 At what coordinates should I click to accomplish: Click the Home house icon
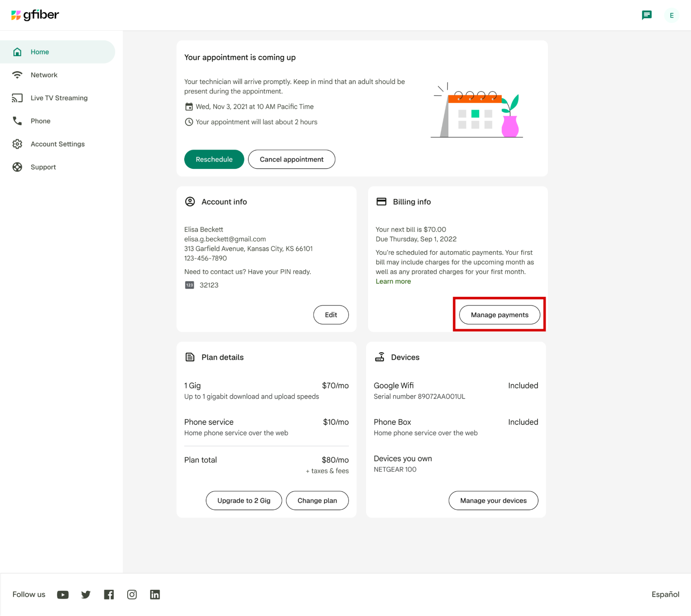tap(17, 52)
